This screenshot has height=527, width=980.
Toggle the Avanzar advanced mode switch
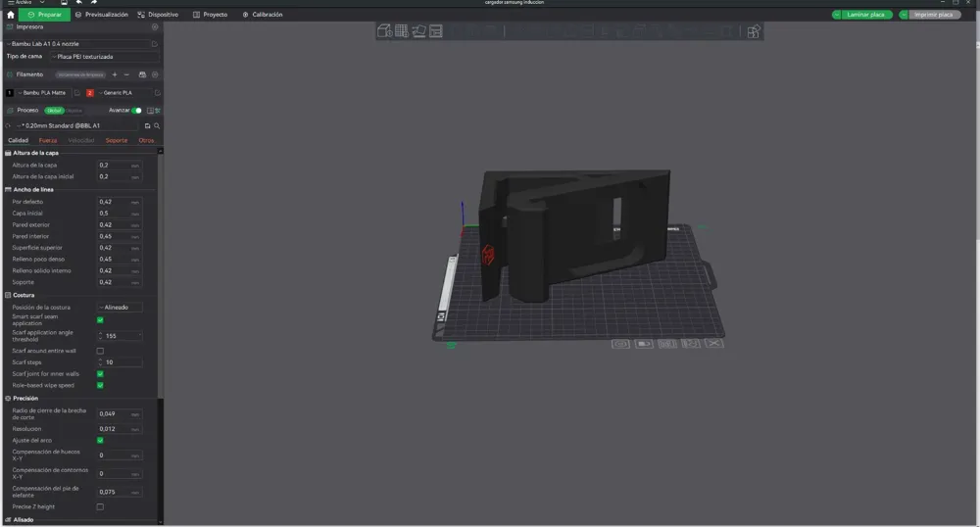[136, 111]
